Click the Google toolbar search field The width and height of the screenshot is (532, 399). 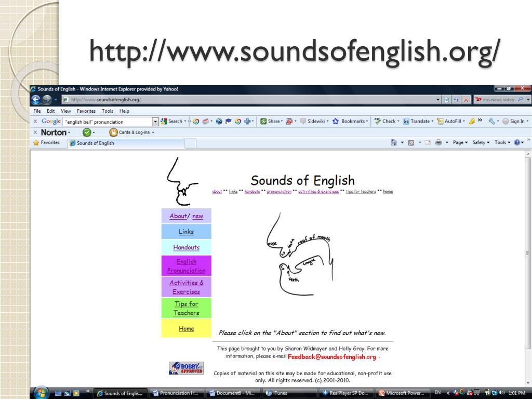pyautogui.click(x=108, y=122)
